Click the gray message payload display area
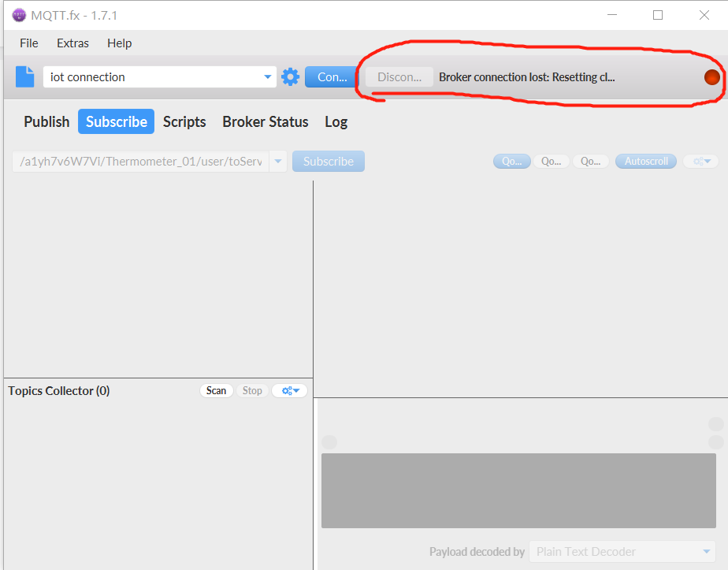 518,490
